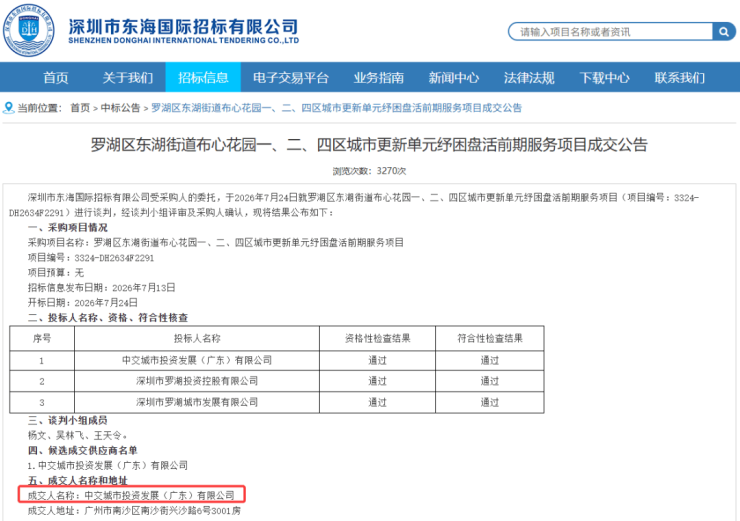Click the heading 二、投标人名称、资格、符合性核查
Image resolution: width=740 pixels, height=521 pixels.
point(108,318)
